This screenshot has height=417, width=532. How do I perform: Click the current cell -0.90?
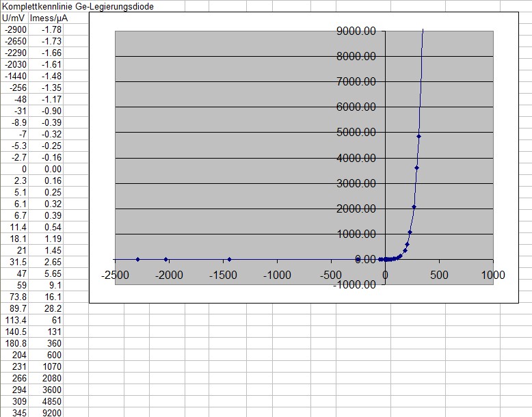tap(46, 111)
